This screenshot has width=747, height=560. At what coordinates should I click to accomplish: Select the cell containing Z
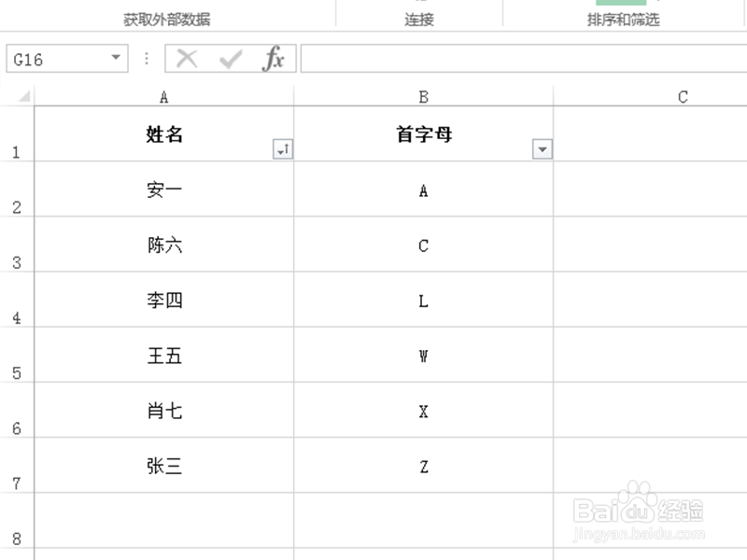423,466
